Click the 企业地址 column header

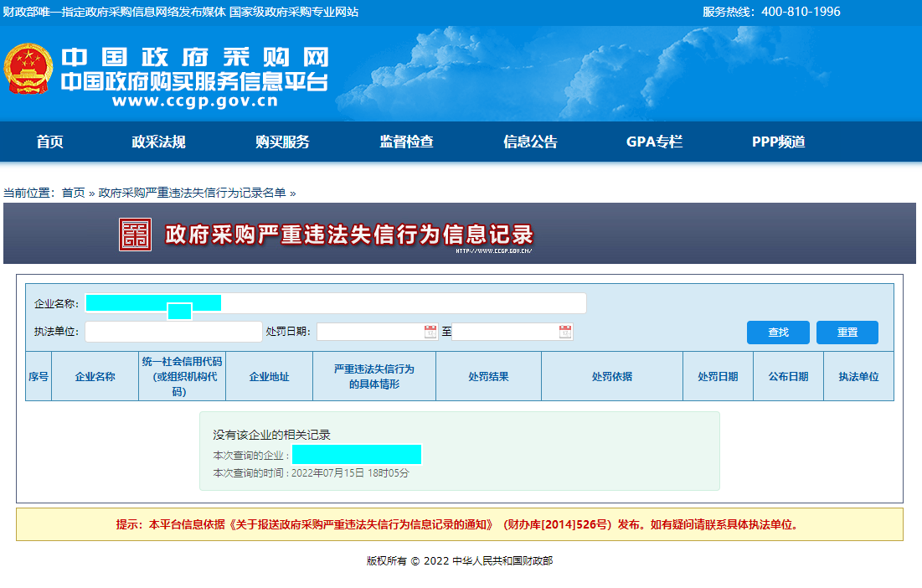[269, 376]
